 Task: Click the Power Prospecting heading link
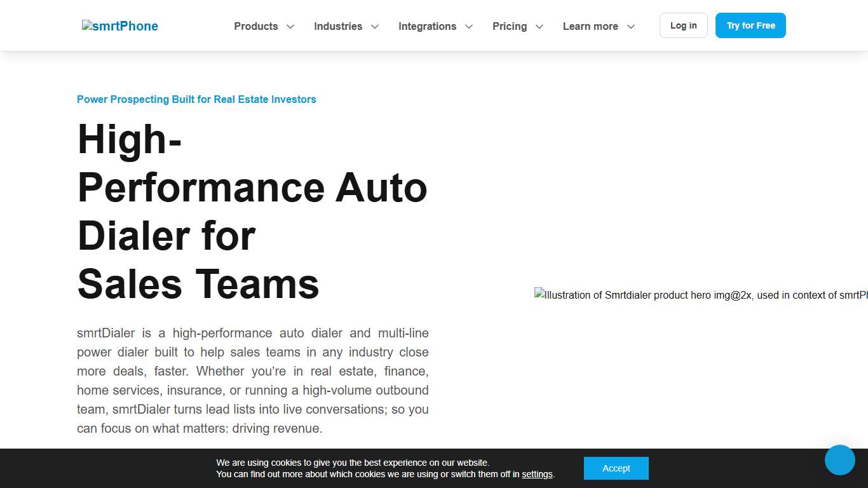coord(196,99)
